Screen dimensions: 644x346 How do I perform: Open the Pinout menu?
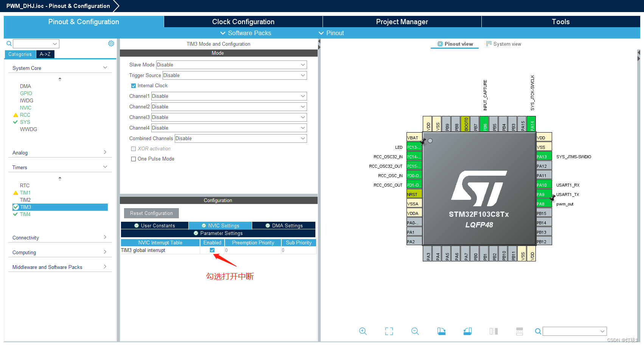click(331, 33)
